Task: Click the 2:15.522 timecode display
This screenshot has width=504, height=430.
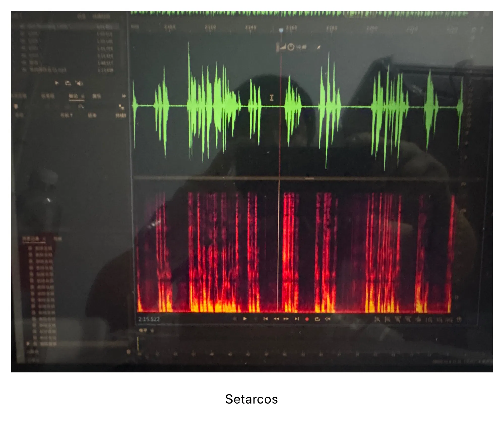Action: [x=149, y=319]
